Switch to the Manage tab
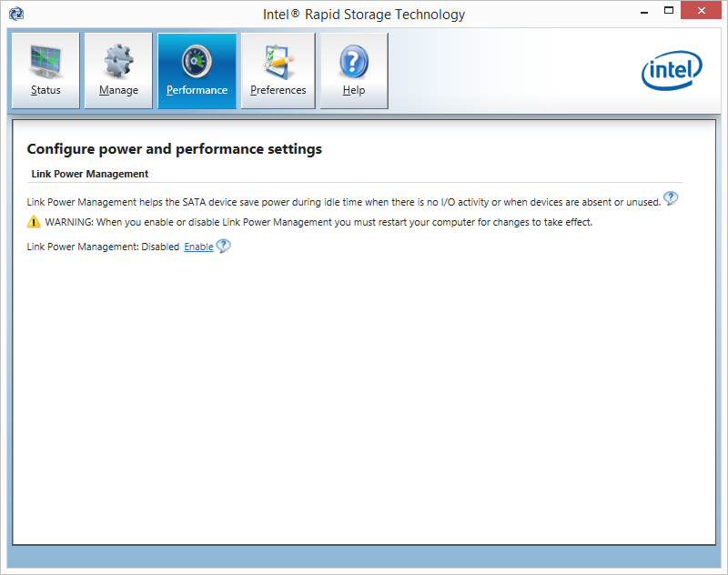728x575 pixels. point(118,71)
